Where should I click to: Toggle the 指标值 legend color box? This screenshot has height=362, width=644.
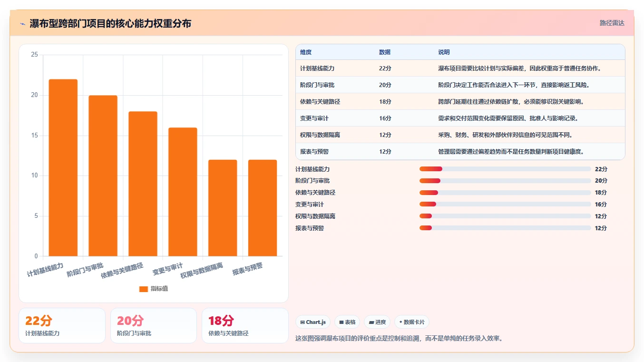(x=144, y=289)
